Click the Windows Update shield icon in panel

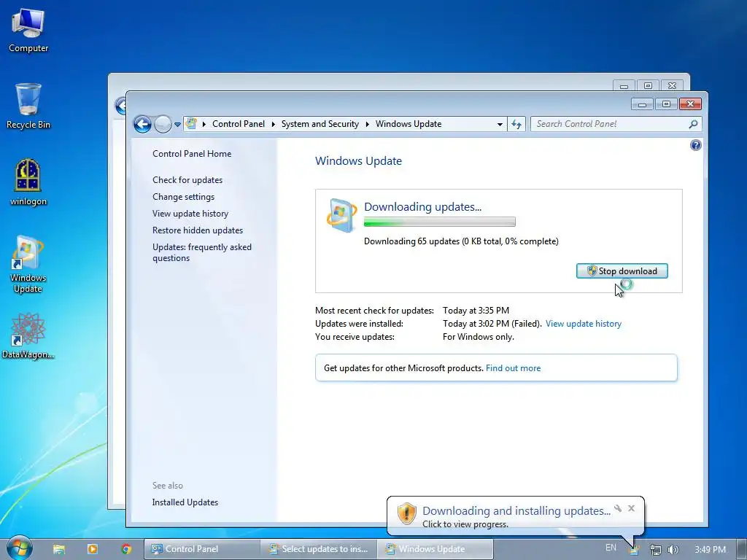(x=341, y=215)
